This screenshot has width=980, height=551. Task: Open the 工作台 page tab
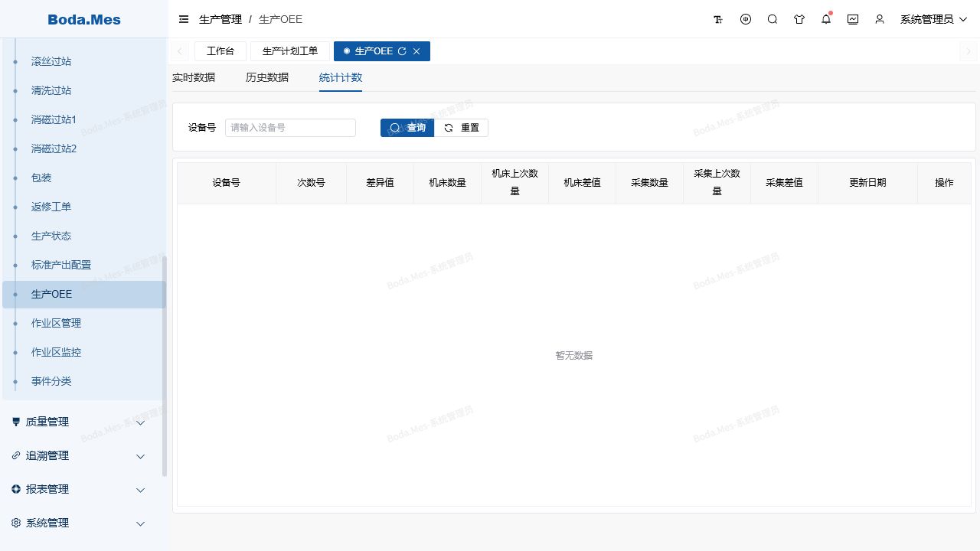(220, 51)
